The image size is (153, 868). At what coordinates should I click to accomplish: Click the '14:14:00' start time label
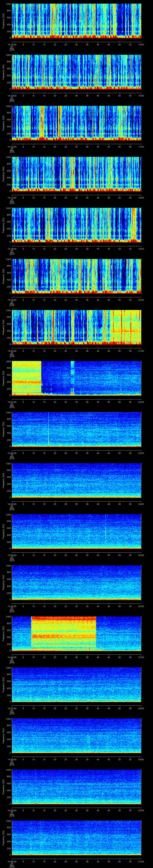pos(12,44)
